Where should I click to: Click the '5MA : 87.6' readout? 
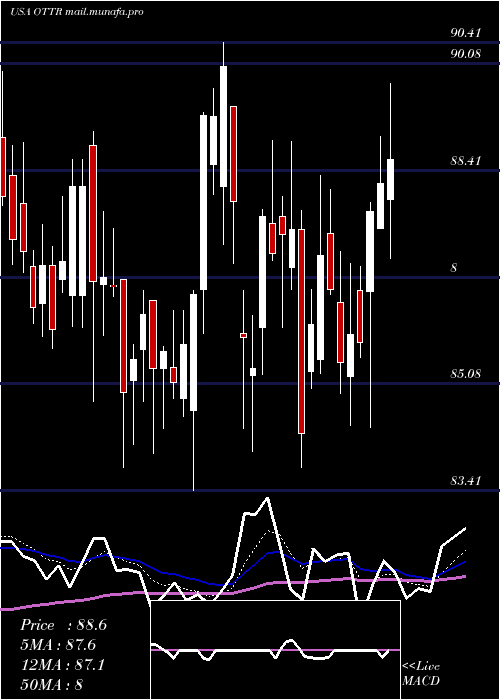click(58, 645)
